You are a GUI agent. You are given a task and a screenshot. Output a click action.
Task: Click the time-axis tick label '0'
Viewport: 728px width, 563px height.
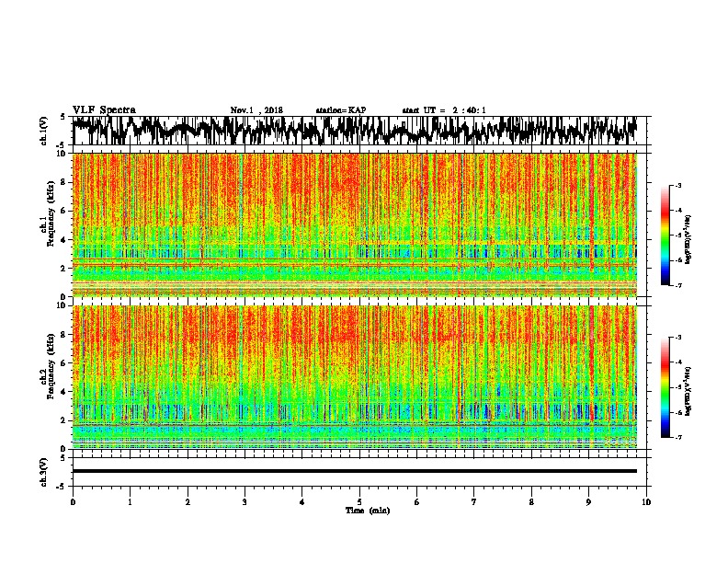[x=73, y=502]
